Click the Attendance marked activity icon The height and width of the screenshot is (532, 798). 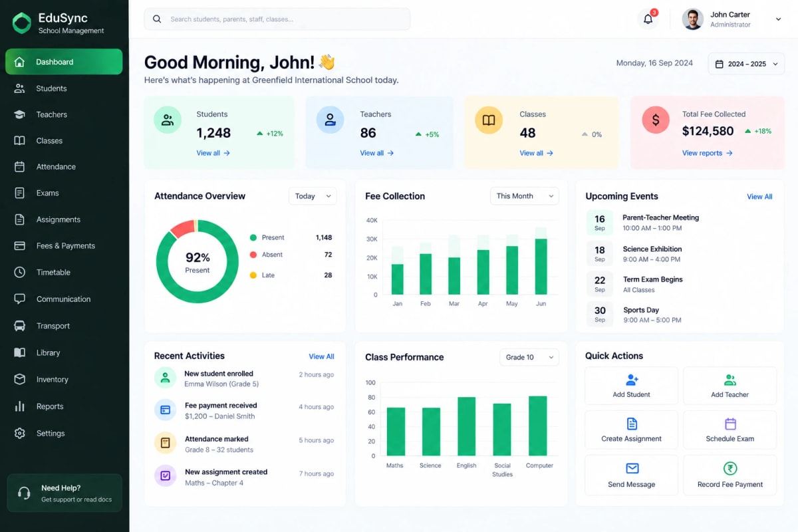(x=165, y=442)
